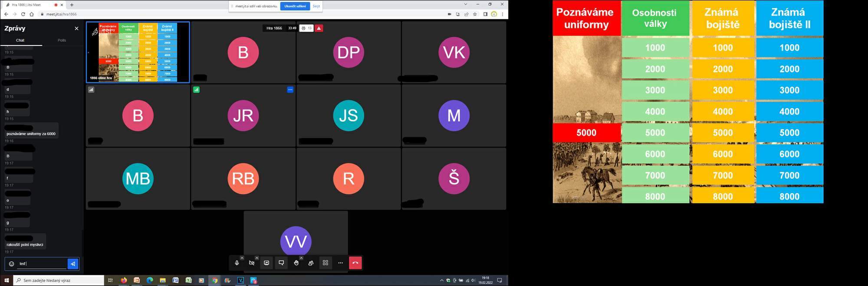Click the shared screen thumbnail 1866 online hra
The image size is (868, 286).
(x=138, y=52)
